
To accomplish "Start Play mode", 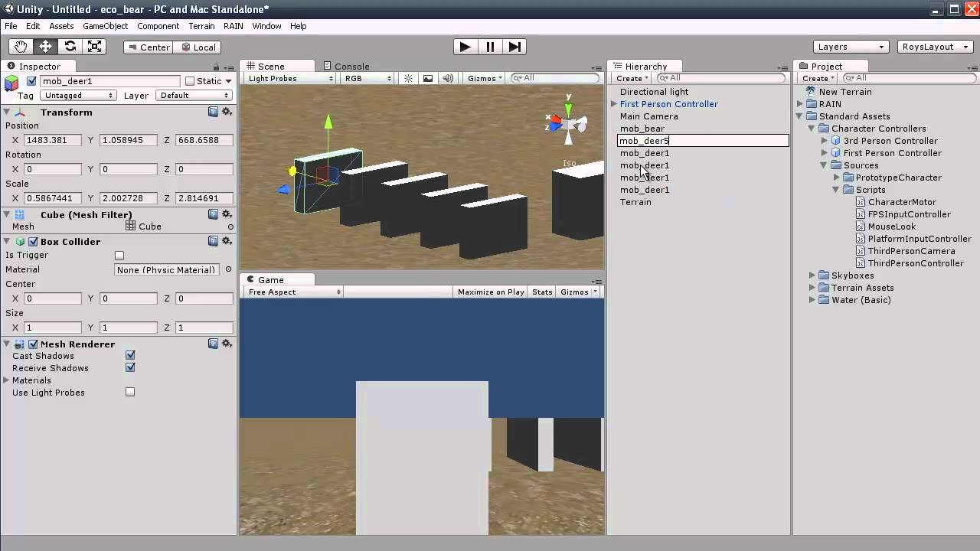I will 465,47.
